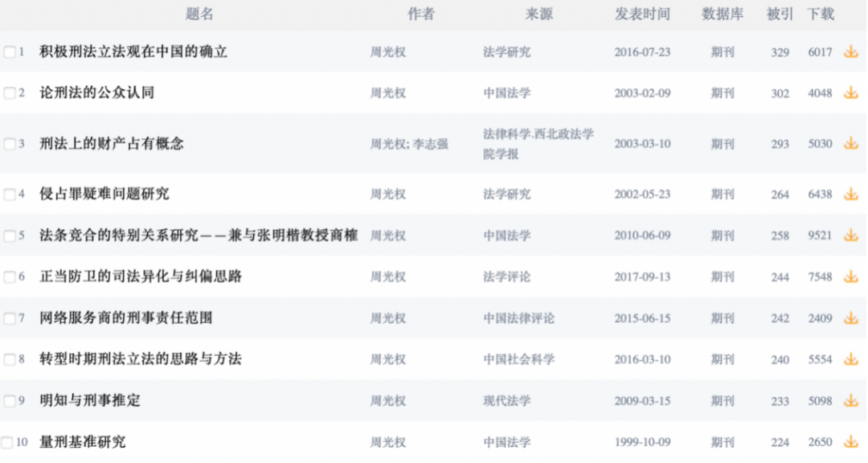Viewport: 868px width, 463px height.
Task: Download article 网络服务商的刑事责任范围
Action: [851, 318]
